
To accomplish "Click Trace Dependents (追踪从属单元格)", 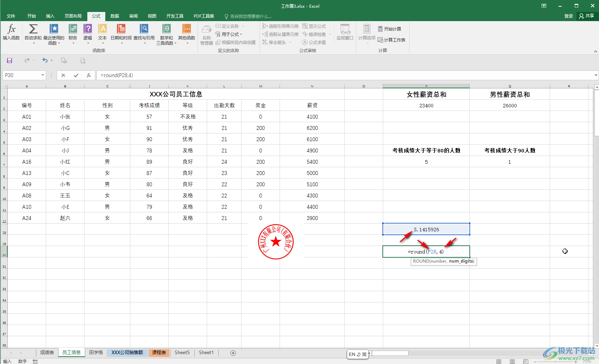I will 281,34.
